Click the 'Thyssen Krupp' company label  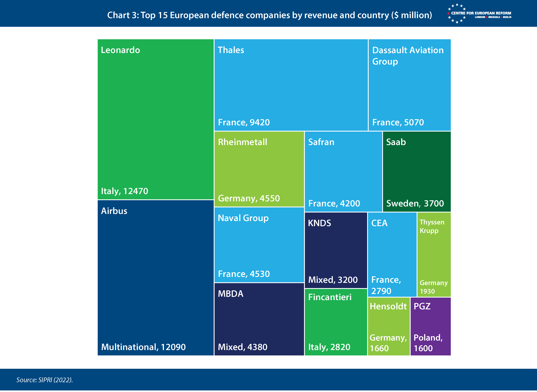click(x=432, y=227)
